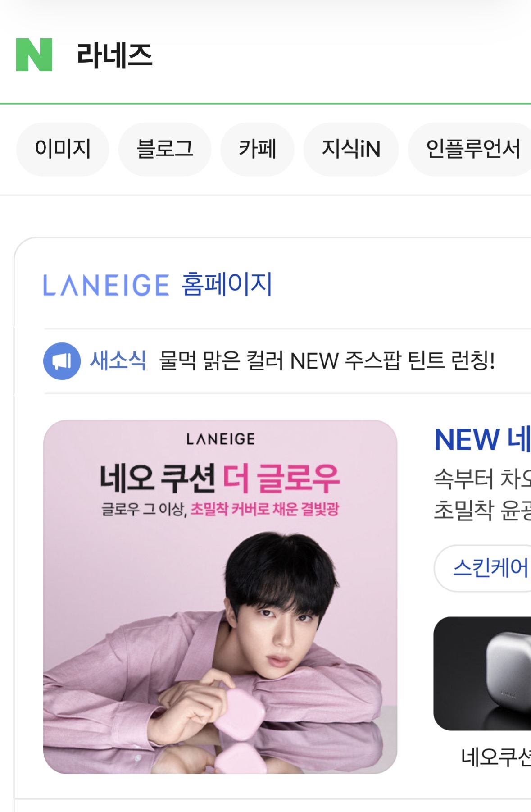Open the silver cushion product thumbnail

pos(482,674)
